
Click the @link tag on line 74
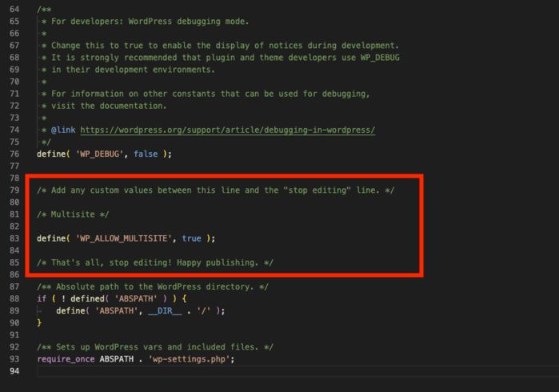pos(63,130)
